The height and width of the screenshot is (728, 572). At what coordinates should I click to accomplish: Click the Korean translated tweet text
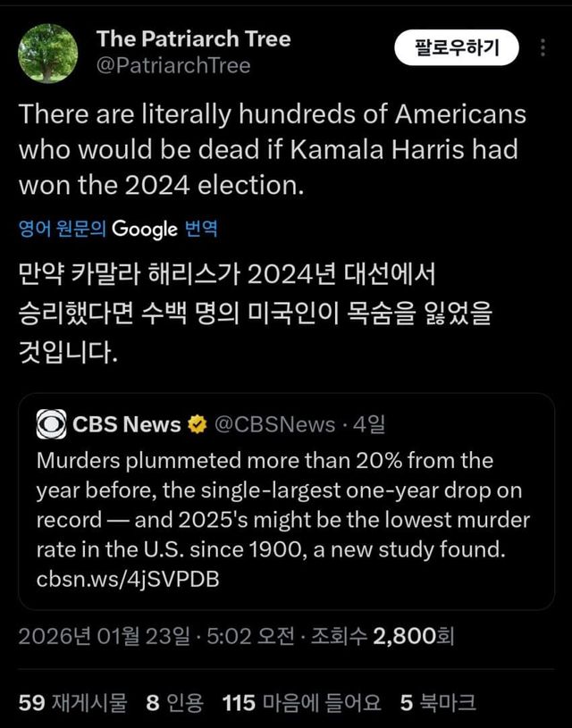(254, 312)
